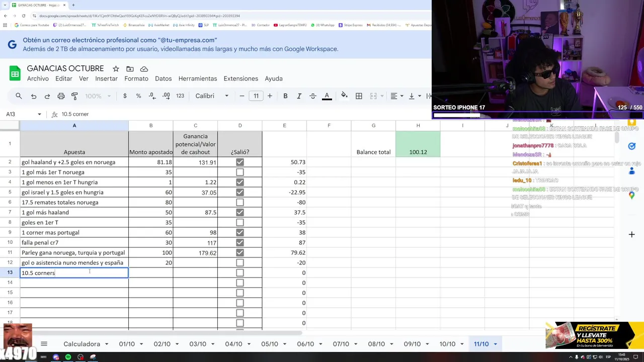
Task: Print the spreadsheet
Action: pyautogui.click(x=61, y=96)
